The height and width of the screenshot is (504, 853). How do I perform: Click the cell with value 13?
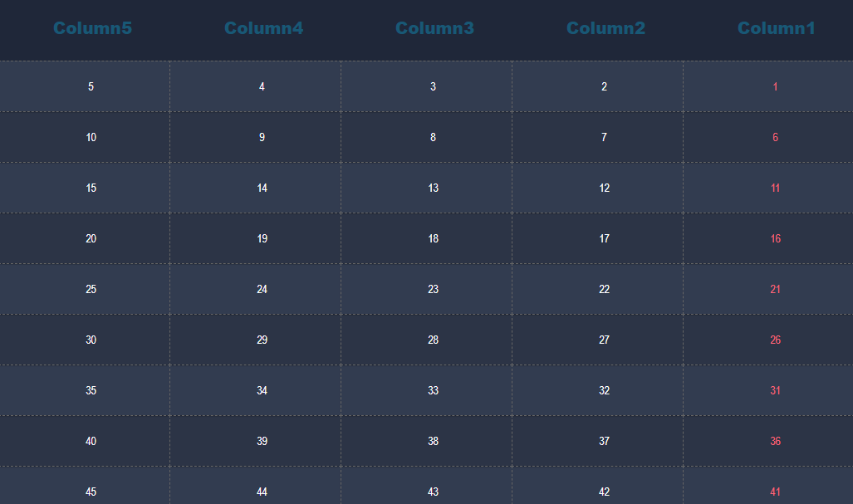click(433, 188)
